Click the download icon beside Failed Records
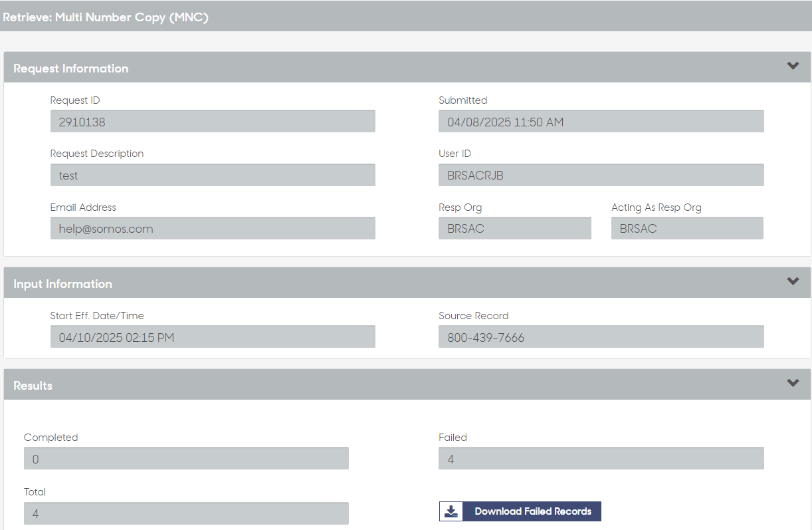 pyautogui.click(x=451, y=511)
